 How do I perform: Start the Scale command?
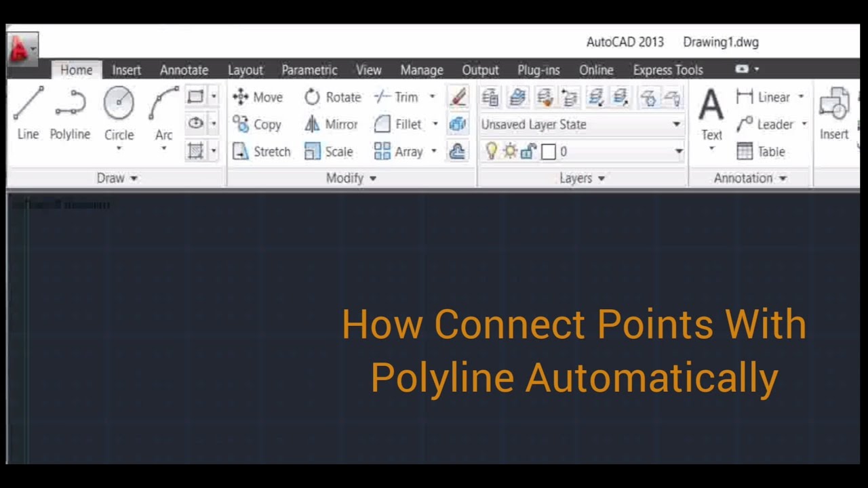click(x=329, y=151)
